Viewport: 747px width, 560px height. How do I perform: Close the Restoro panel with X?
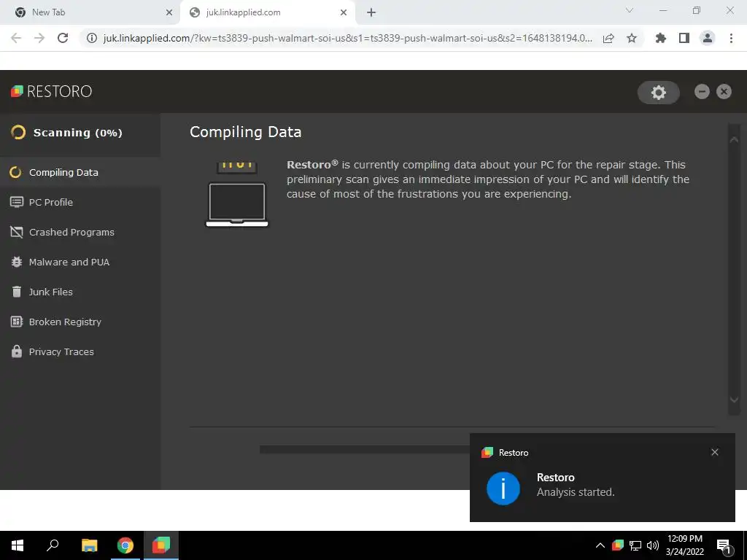click(724, 91)
